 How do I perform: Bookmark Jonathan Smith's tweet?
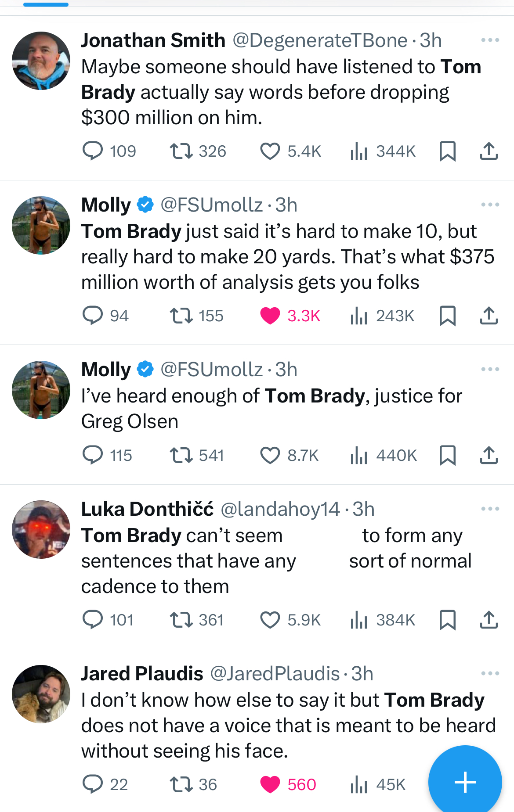pyautogui.click(x=447, y=151)
